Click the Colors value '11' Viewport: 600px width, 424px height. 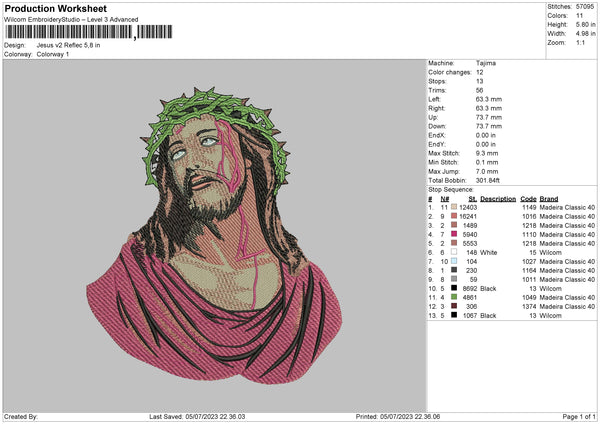click(579, 16)
